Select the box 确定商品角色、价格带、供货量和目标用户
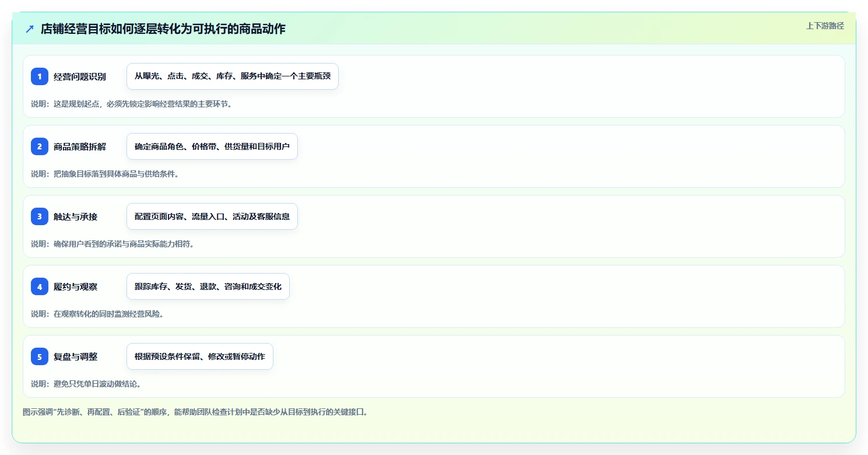This screenshot has width=868, height=455. (212, 146)
